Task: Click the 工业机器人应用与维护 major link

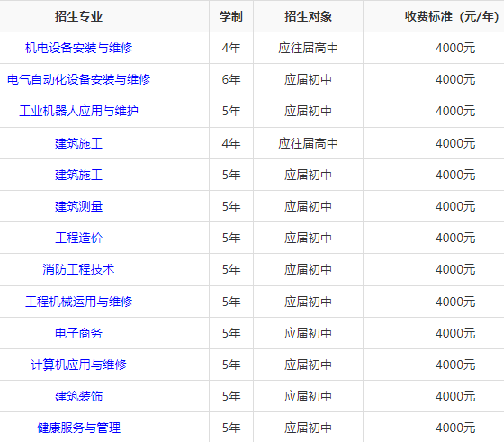Action: [79, 111]
